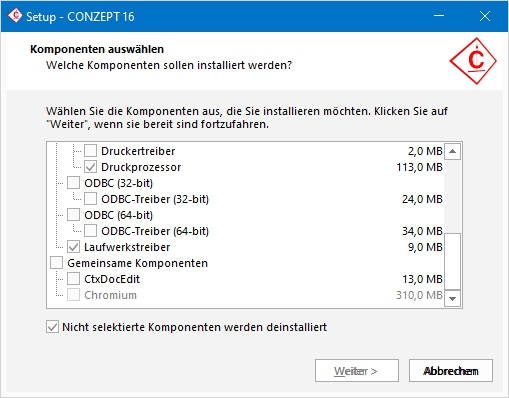Click the '310,0 MB' size value
The width and height of the screenshot is (509, 398).
click(419, 295)
